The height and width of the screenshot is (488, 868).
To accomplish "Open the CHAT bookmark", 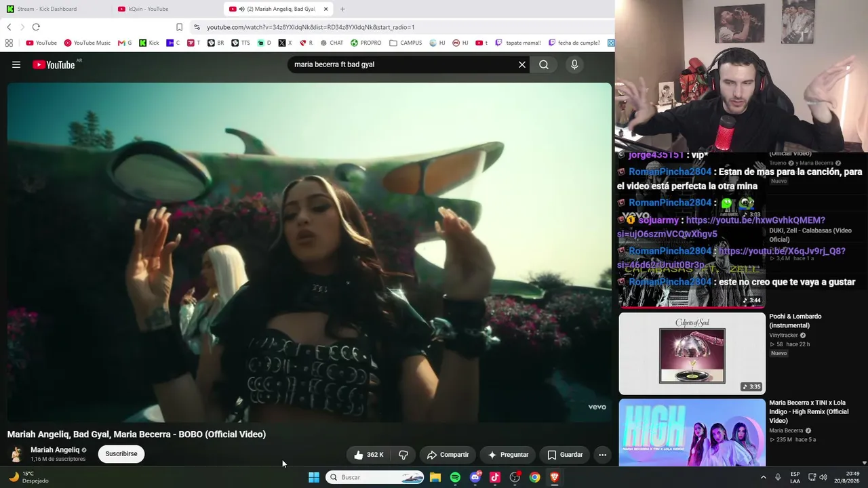I will point(332,43).
